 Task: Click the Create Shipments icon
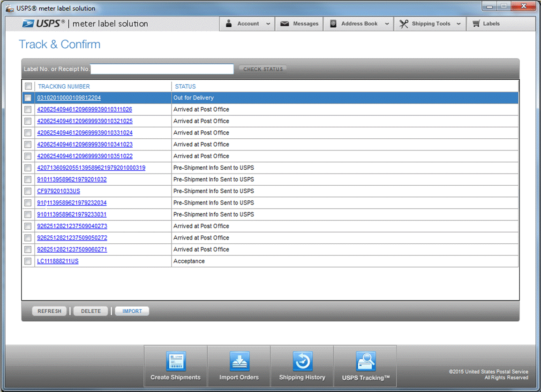[x=176, y=361]
